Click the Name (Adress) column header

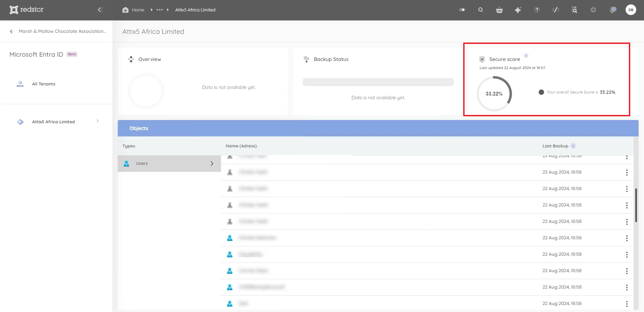[x=241, y=146]
